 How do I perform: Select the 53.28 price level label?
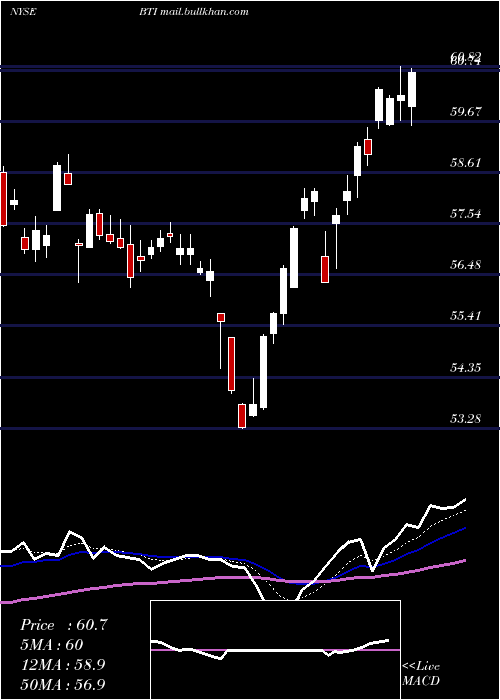(x=466, y=419)
